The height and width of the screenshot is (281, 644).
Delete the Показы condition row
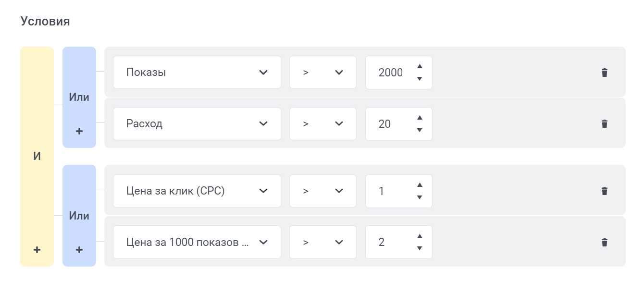(x=605, y=73)
